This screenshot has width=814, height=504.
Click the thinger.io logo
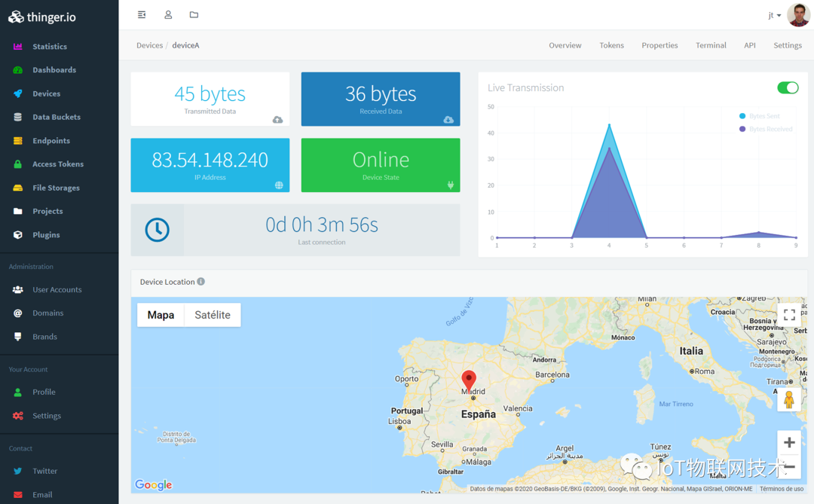(x=42, y=17)
